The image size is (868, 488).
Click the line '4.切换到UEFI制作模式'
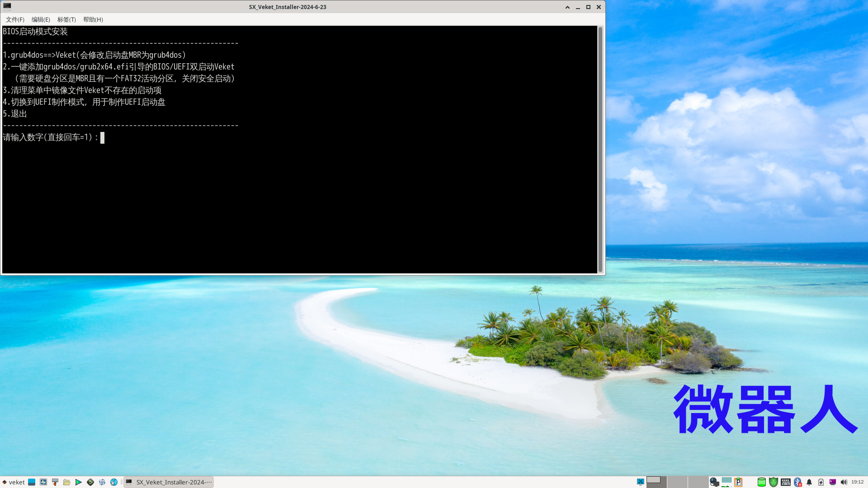point(84,102)
